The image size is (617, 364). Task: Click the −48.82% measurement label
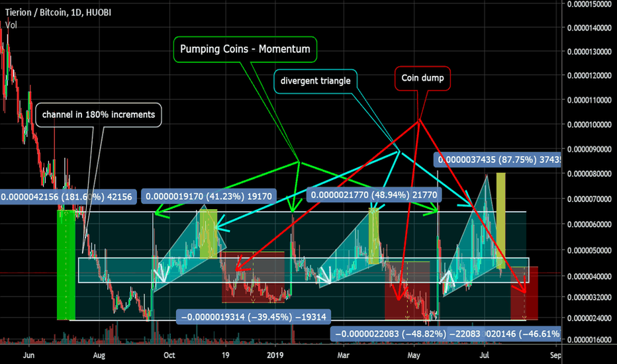[407, 334]
